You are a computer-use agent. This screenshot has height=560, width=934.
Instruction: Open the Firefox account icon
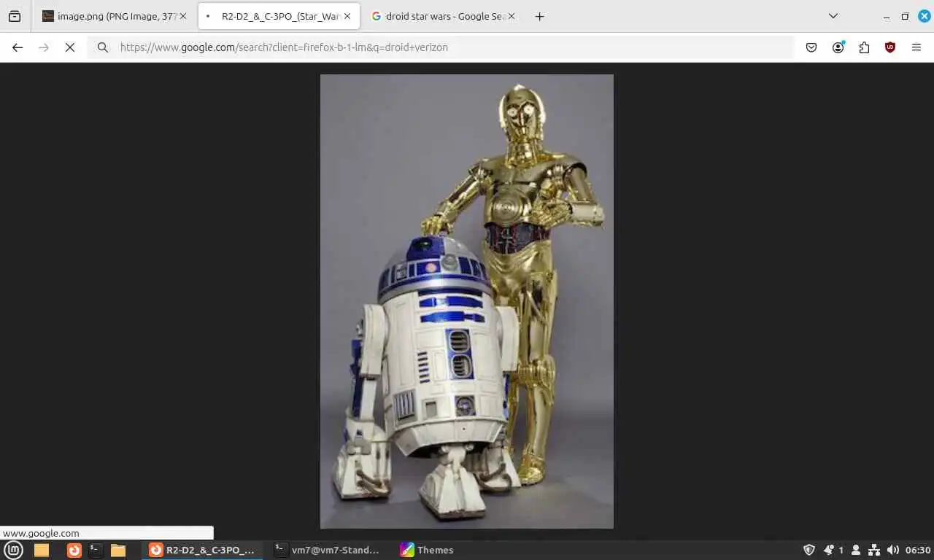click(838, 47)
